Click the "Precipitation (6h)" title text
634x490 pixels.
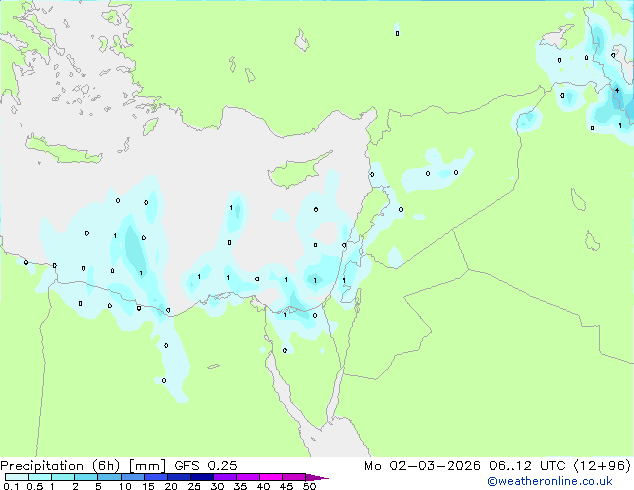point(60,466)
